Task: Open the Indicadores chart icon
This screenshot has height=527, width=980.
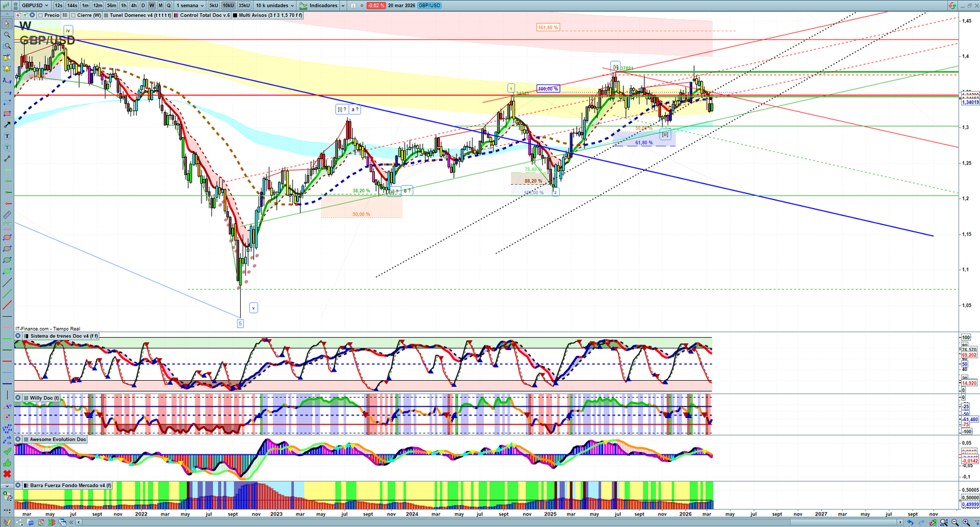Action: point(303,6)
